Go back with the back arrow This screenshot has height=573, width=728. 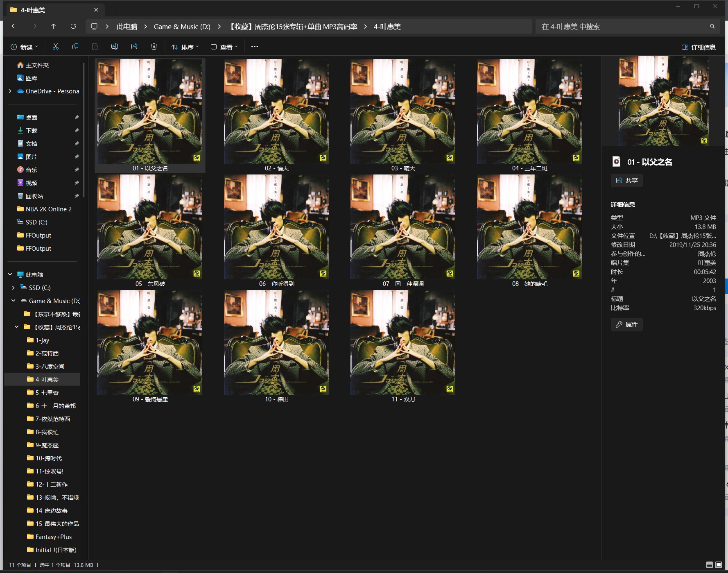(x=14, y=26)
